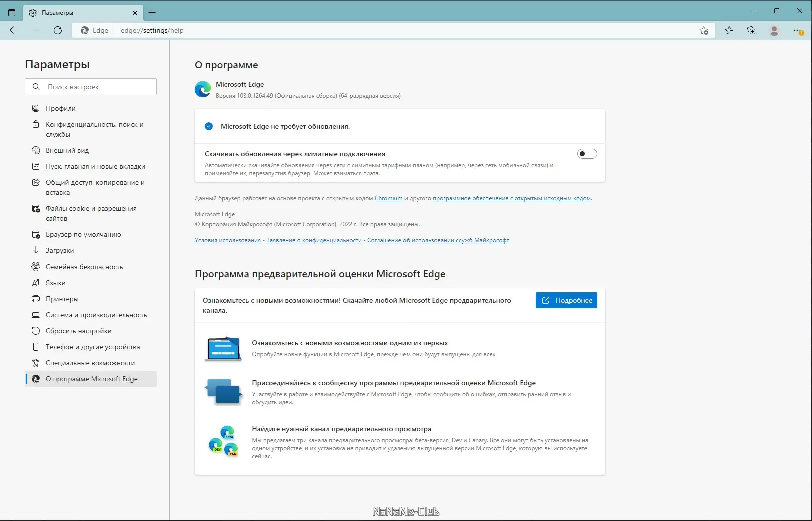Viewport: 812px width, 521px height.
Task: Select О программе Microsoft Edge menu item
Action: (x=91, y=379)
